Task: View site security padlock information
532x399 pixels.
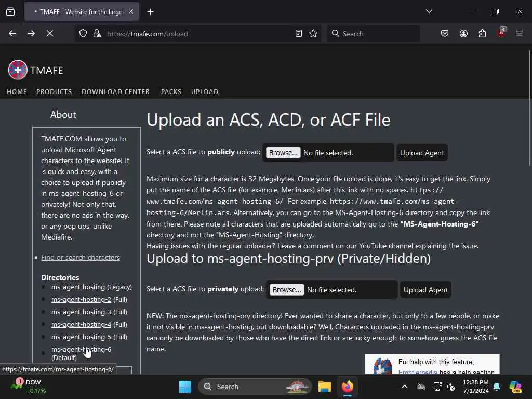Action: point(97,34)
